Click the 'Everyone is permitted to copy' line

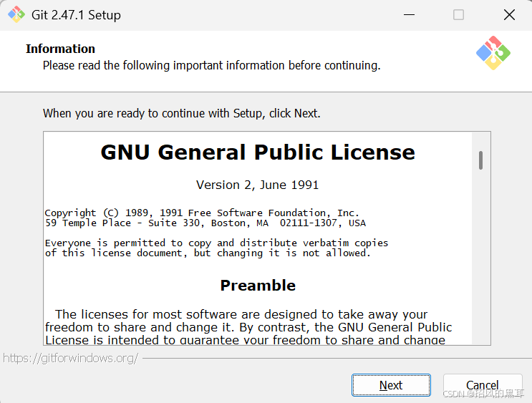[x=216, y=243]
